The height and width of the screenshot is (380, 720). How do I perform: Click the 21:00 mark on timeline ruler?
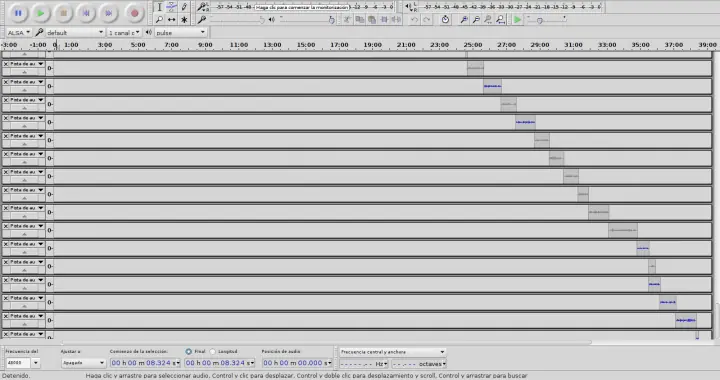406,45
